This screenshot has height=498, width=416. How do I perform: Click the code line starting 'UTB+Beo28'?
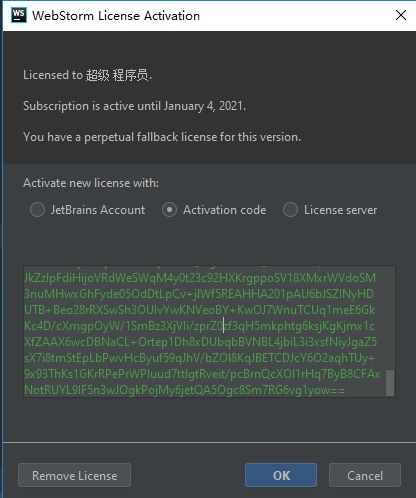coord(199,310)
